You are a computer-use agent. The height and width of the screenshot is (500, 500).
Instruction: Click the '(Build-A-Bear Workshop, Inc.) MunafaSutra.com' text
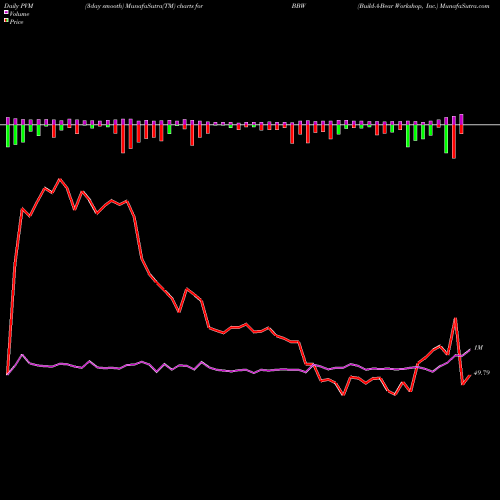[x=423, y=6]
